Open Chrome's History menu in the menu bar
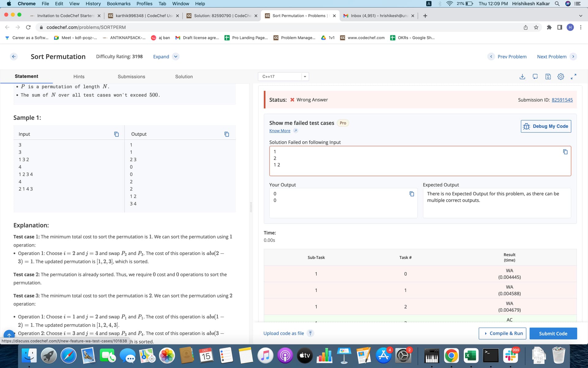 [x=93, y=4]
